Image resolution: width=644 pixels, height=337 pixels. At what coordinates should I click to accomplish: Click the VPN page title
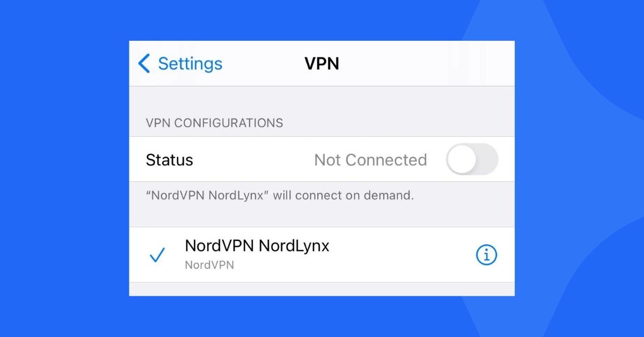[x=322, y=63]
